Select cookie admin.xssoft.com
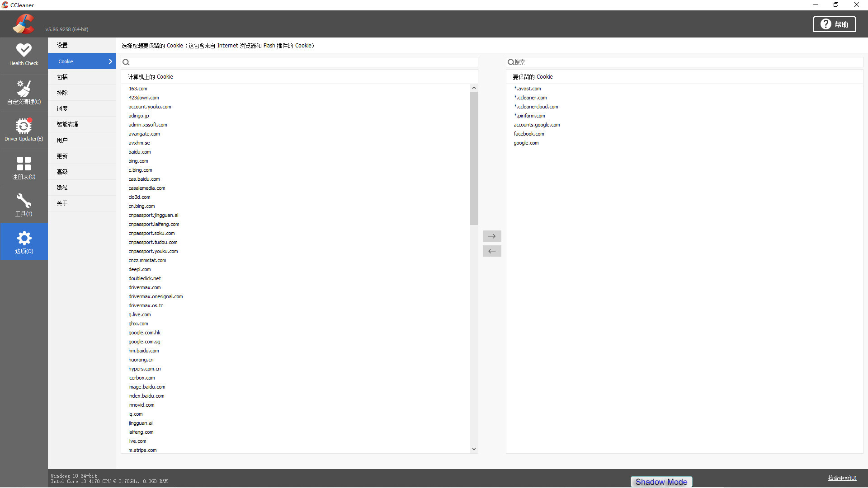 coord(148,125)
